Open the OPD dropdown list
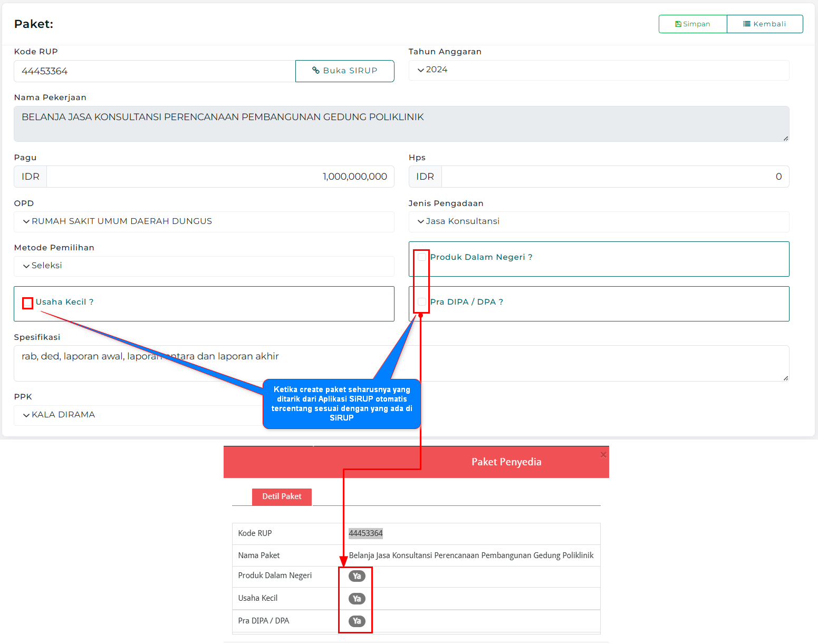818x644 pixels. click(204, 222)
